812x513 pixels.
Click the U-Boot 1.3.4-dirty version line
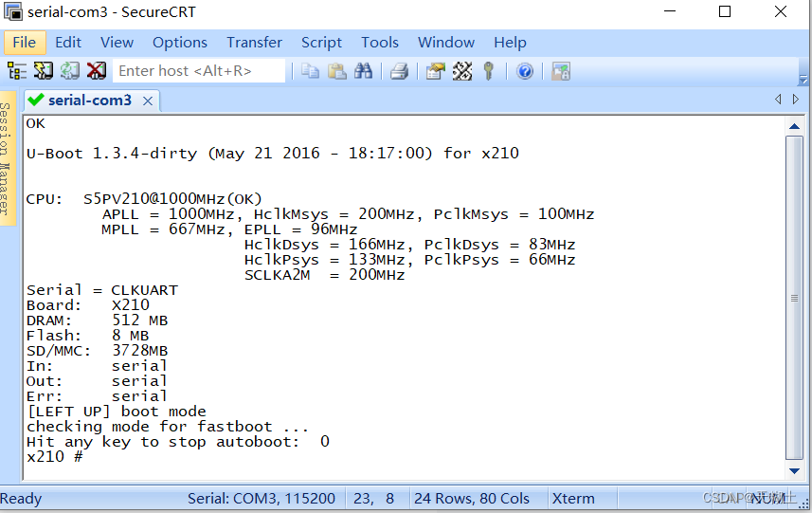tap(272, 154)
